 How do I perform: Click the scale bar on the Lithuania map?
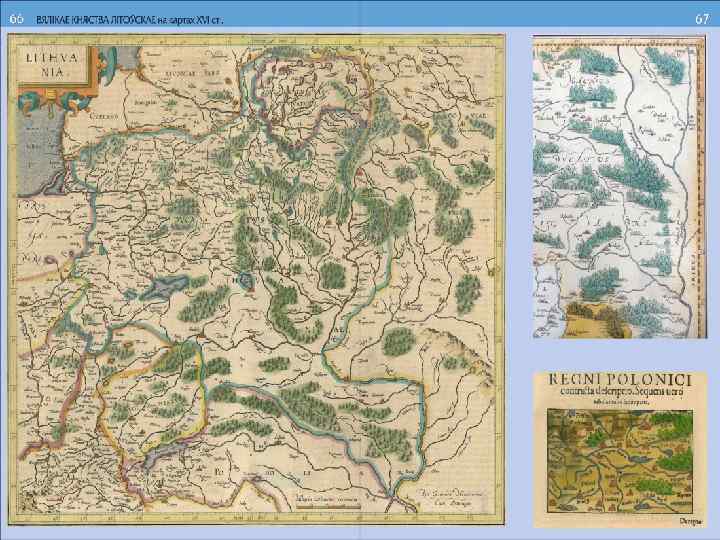pyautogui.click(x=327, y=506)
